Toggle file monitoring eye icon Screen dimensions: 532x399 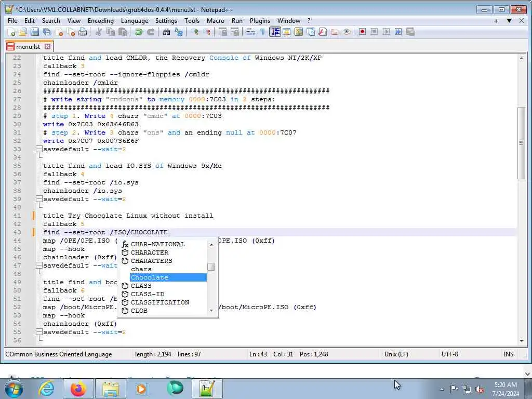pyautogui.click(x=347, y=32)
